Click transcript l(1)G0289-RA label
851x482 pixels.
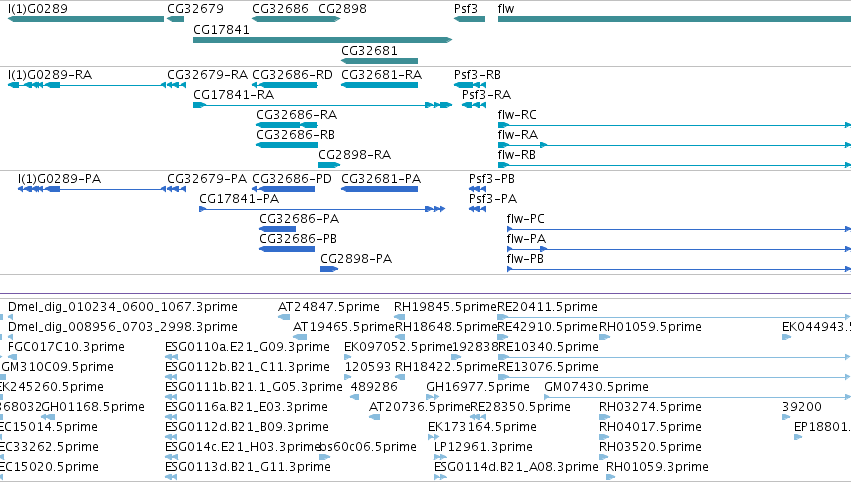50,74
